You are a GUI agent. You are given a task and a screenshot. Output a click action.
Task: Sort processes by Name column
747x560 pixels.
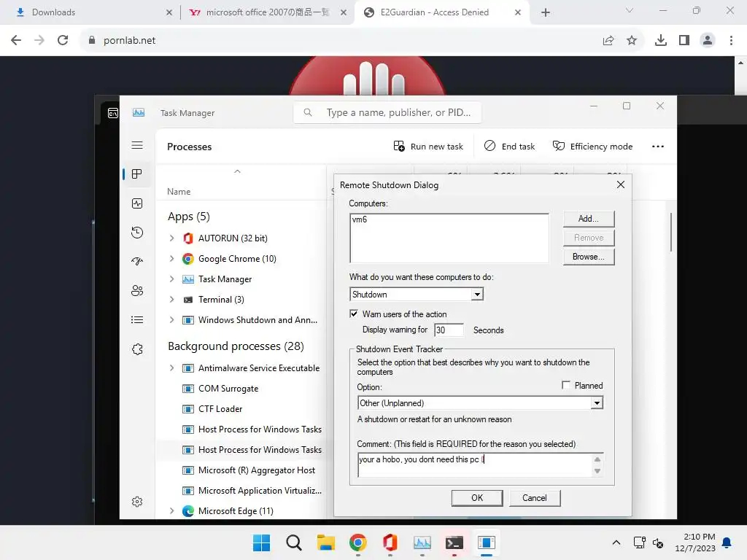179,192
